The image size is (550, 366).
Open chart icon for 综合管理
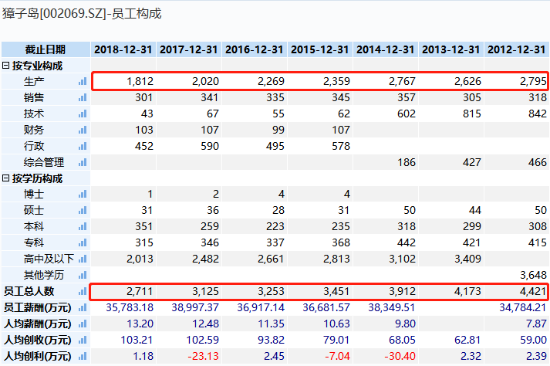tap(82, 162)
